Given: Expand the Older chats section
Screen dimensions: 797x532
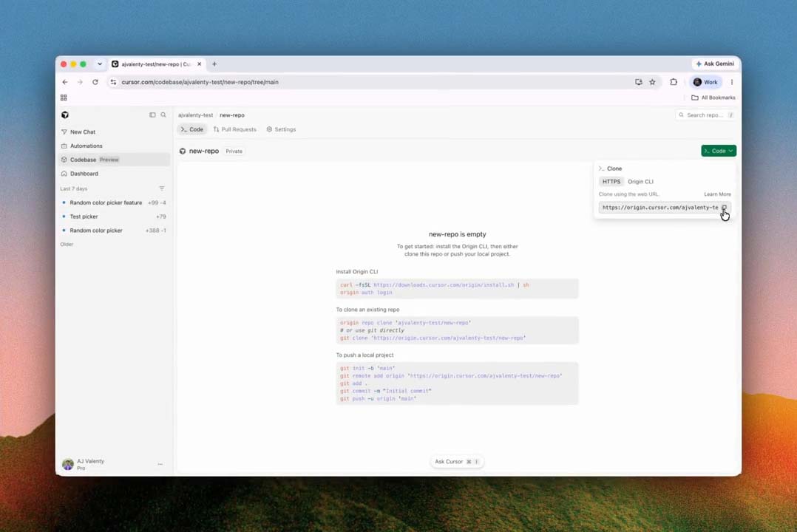Looking at the screenshot, I should (67, 245).
